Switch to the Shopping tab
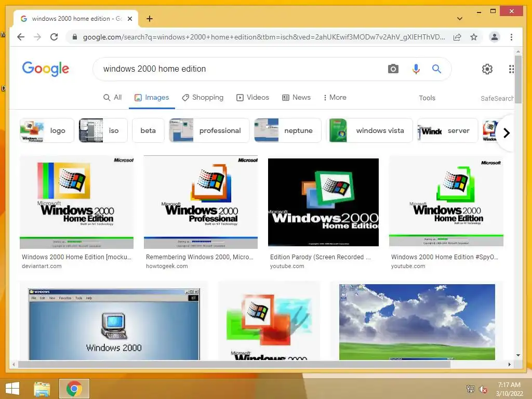The image size is (532, 399). click(203, 98)
